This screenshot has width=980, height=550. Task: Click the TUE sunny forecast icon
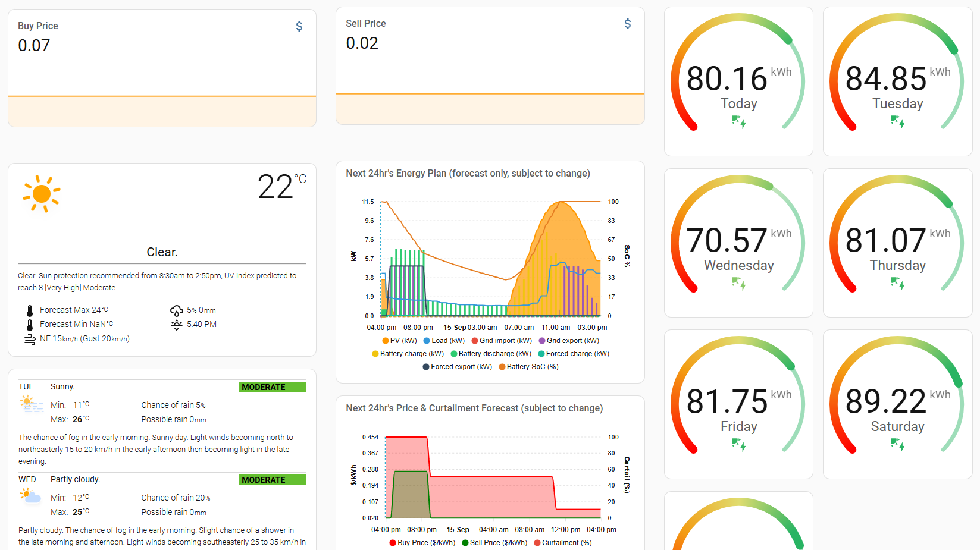[x=31, y=404]
